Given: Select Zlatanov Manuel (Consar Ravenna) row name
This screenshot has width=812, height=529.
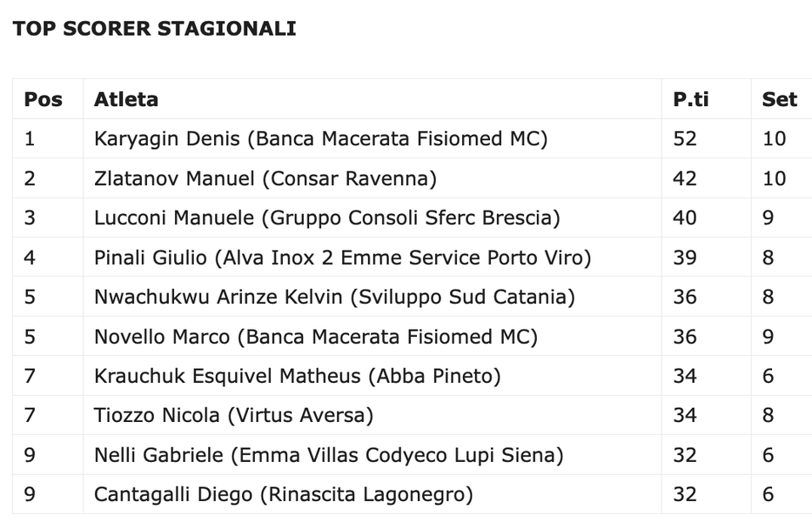Looking at the screenshot, I should (x=265, y=178).
